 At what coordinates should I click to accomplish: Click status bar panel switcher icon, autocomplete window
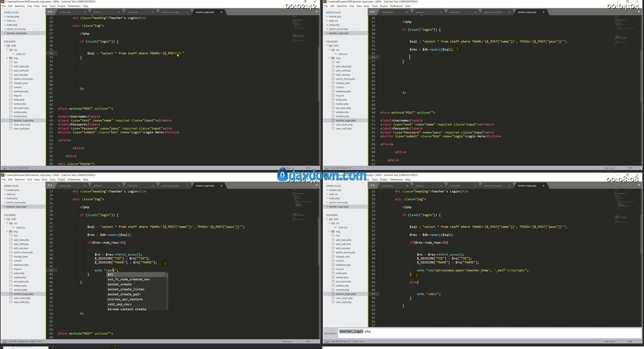pos(4,341)
